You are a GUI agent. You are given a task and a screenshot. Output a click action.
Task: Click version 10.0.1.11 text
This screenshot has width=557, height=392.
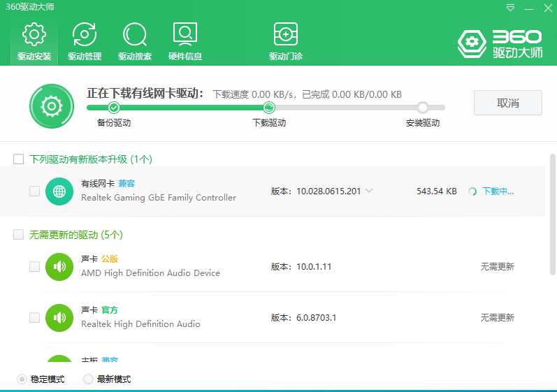[314, 267]
